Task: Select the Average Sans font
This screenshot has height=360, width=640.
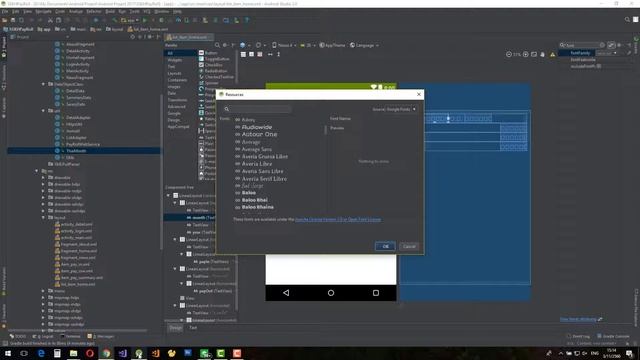Action: 256,149
